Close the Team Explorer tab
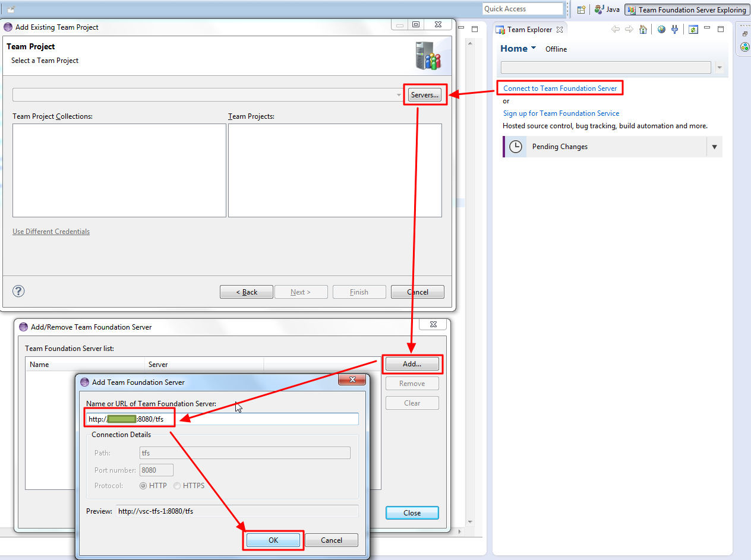The height and width of the screenshot is (560, 751). pyautogui.click(x=559, y=30)
